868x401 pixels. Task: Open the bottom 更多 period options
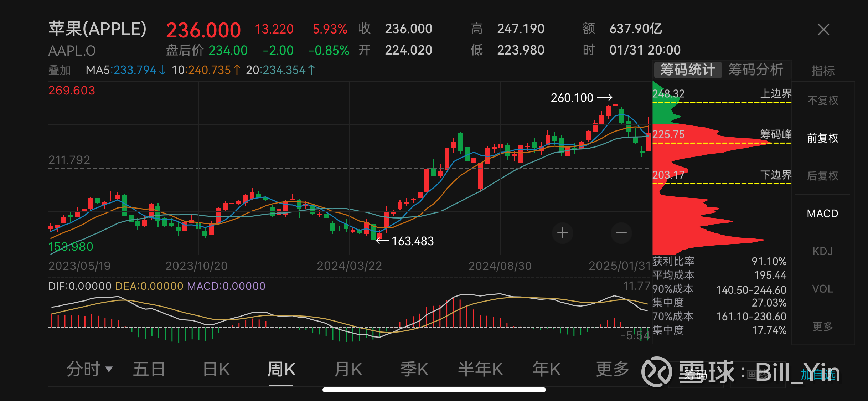[x=612, y=370]
